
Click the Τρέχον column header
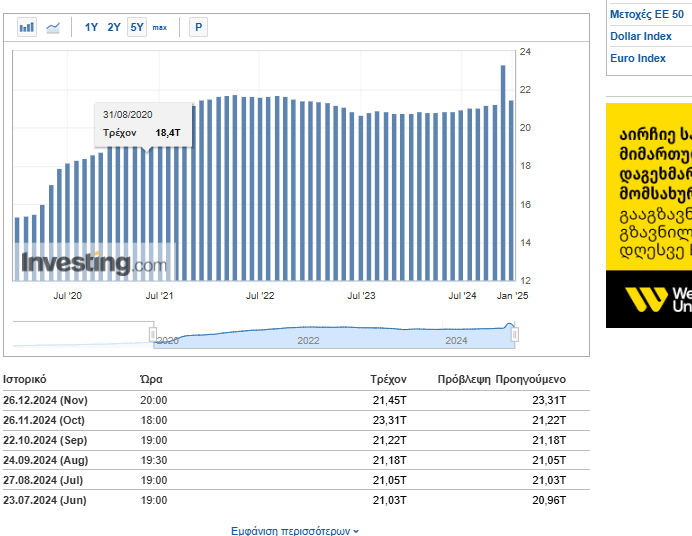point(388,380)
